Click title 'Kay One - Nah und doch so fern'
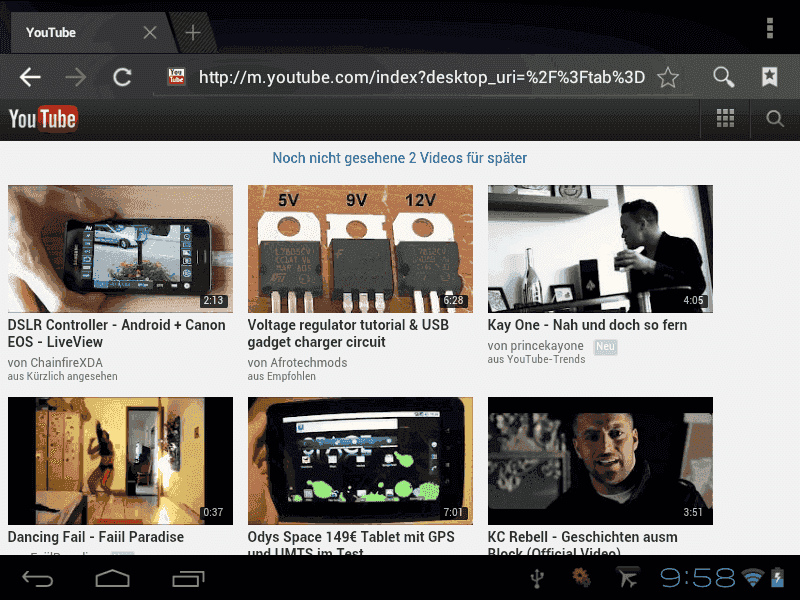This screenshot has height=600, width=800. pyautogui.click(x=587, y=325)
